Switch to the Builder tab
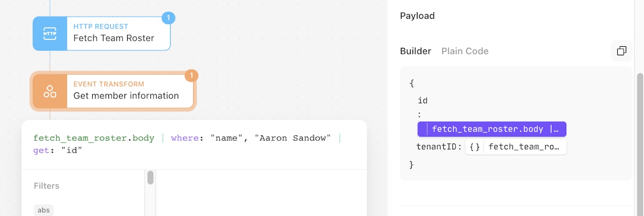This screenshot has width=644, height=216. (x=415, y=51)
